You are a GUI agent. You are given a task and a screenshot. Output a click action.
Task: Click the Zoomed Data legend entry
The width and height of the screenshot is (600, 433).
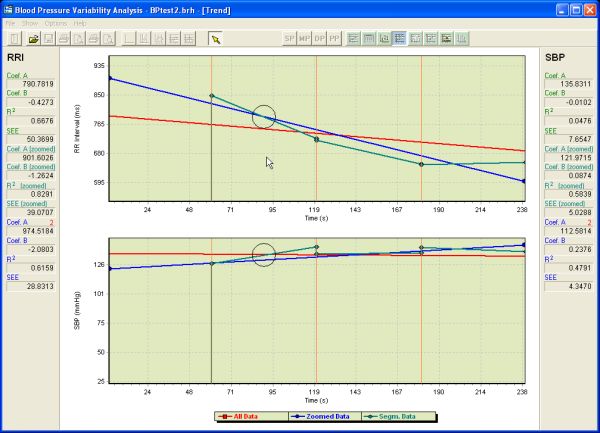(319, 416)
